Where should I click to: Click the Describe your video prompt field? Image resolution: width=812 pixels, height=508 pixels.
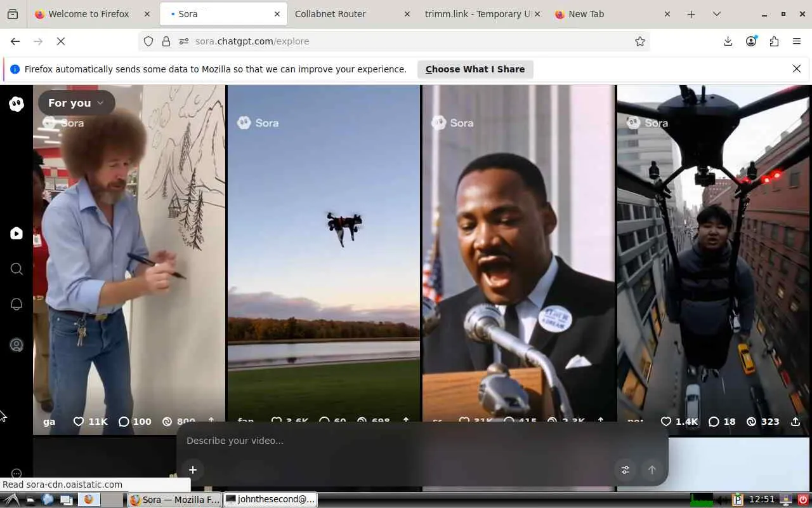point(421,441)
